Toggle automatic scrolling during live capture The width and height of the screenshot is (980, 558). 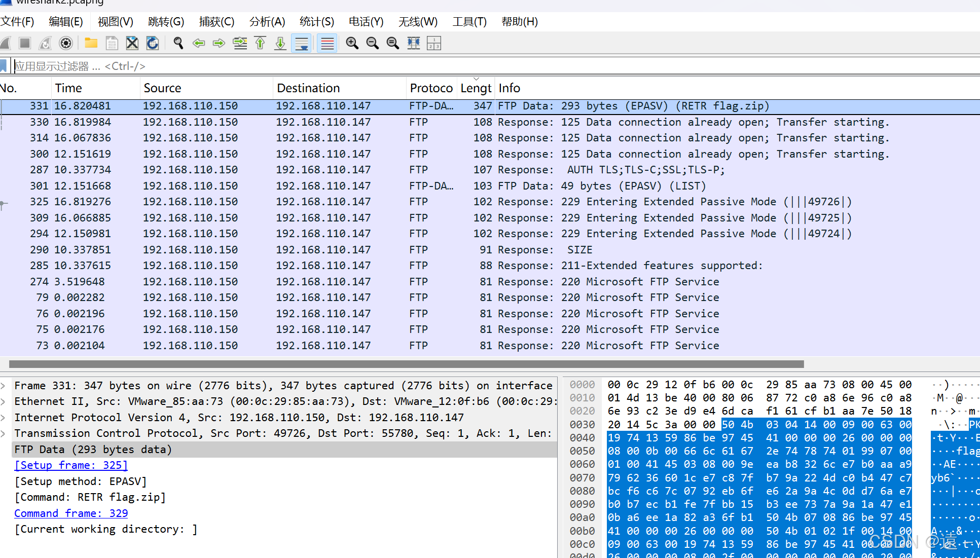tap(301, 43)
